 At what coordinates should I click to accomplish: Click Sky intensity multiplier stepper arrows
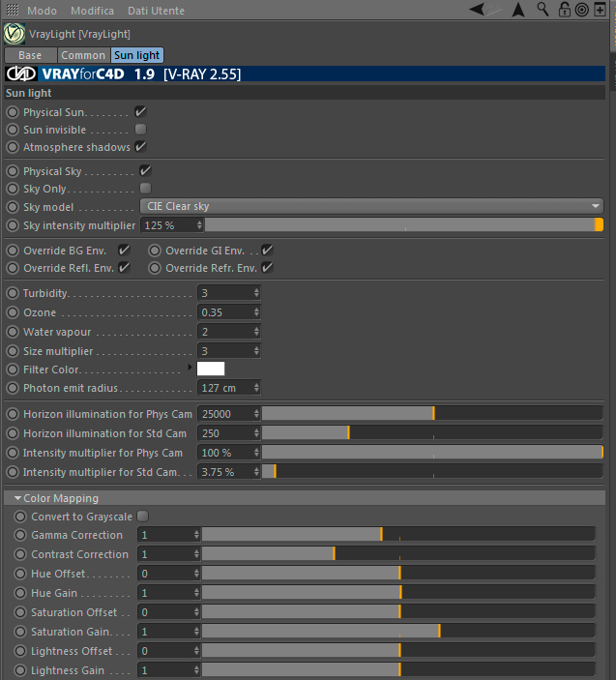coord(199,225)
